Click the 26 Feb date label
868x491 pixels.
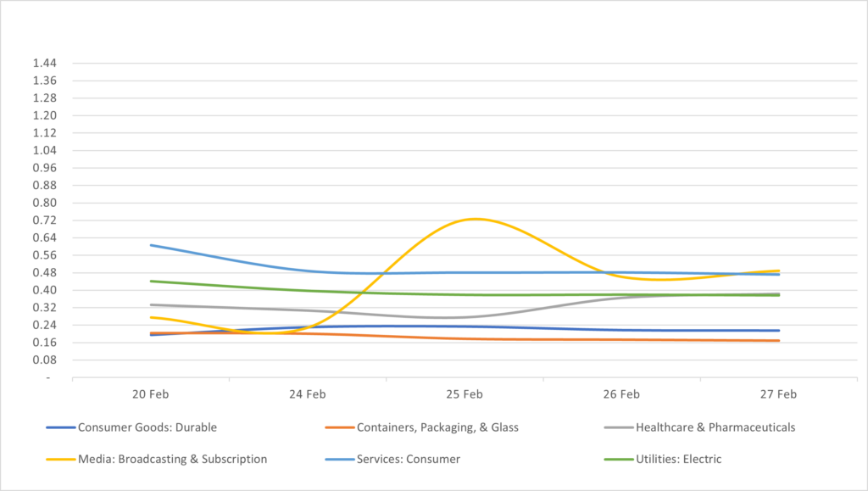tap(621, 394)
